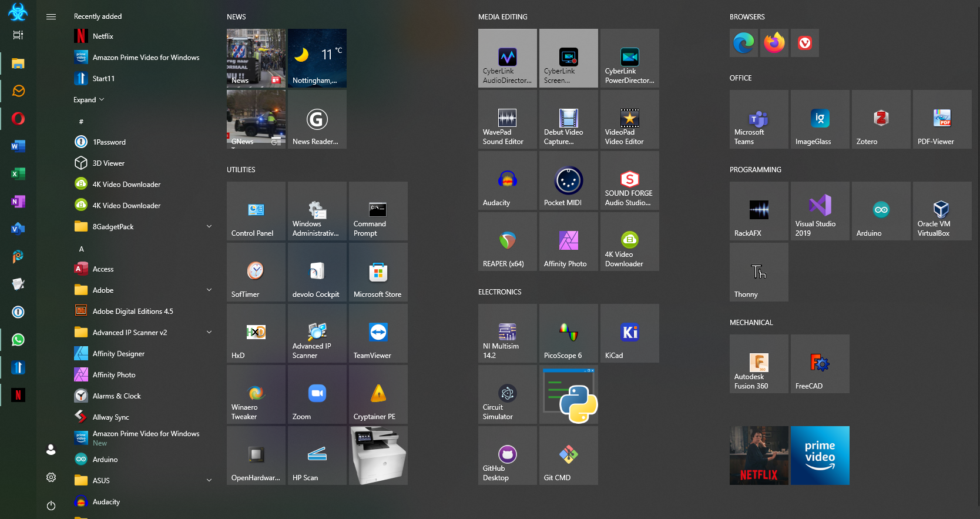The height and width of the screenshot is (519, 980).
Task: Open the HP Scan tile
Action: [x=317, y=456]
